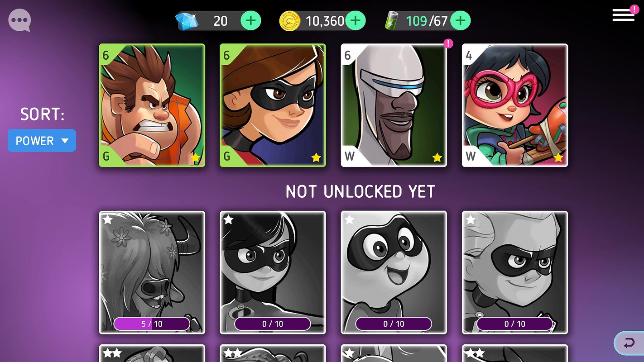This screenshot has height=362, width=644.
Task: Tap the gold coin icon
Action: pyautogui.click(x=290, y=21)
